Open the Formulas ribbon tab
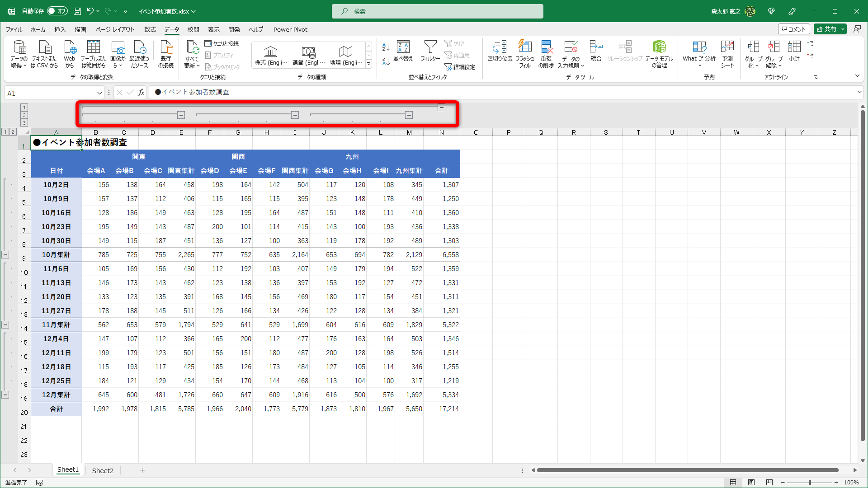 (150, 29)
